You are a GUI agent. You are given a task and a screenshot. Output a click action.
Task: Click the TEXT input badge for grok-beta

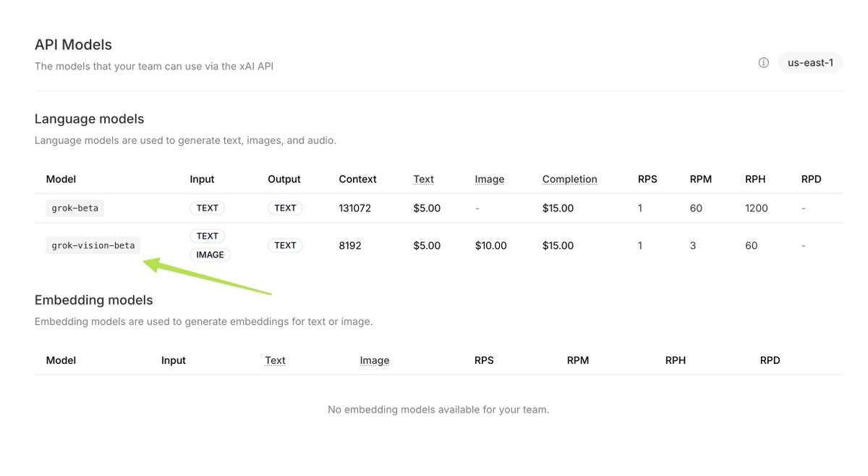[x=208, y=208]
